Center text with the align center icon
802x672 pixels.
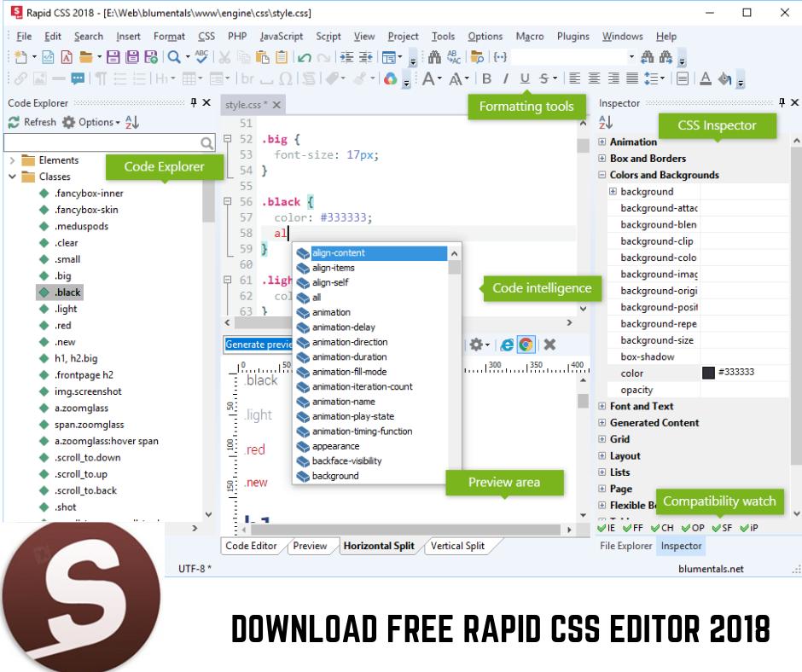595,78
